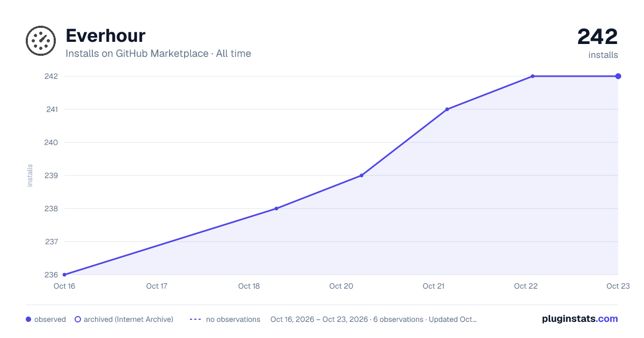644x338 pixels.
Task: Click the large final data point at Oct 23
Action: [x=618, y=76]
